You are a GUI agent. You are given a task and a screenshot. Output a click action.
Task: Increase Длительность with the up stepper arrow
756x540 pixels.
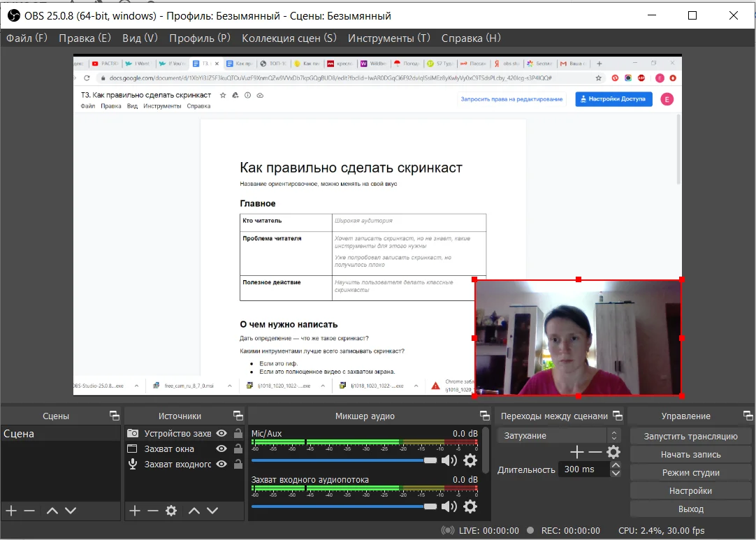616,465
